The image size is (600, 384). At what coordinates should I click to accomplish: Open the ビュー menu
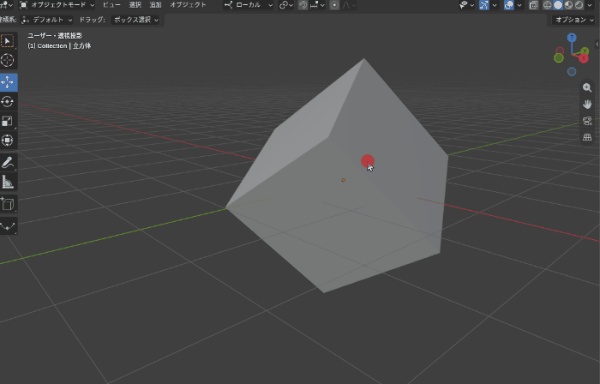click(111, 5)
